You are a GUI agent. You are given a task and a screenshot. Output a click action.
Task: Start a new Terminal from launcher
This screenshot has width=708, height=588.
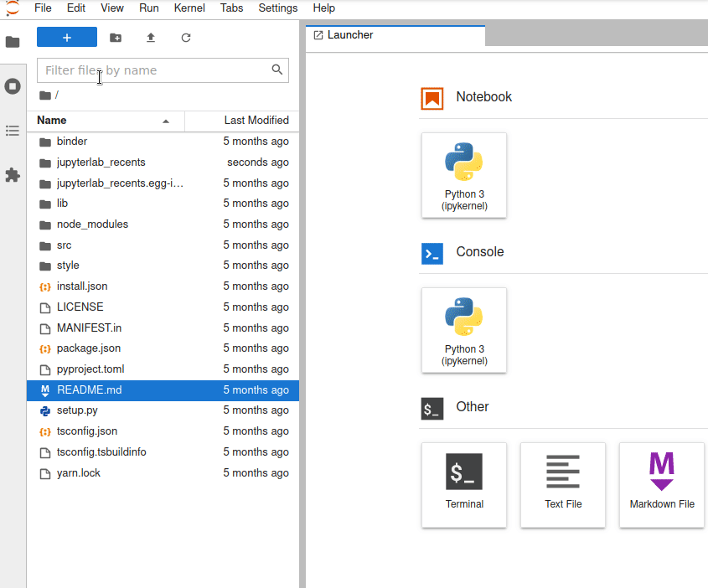pos(464,485)
